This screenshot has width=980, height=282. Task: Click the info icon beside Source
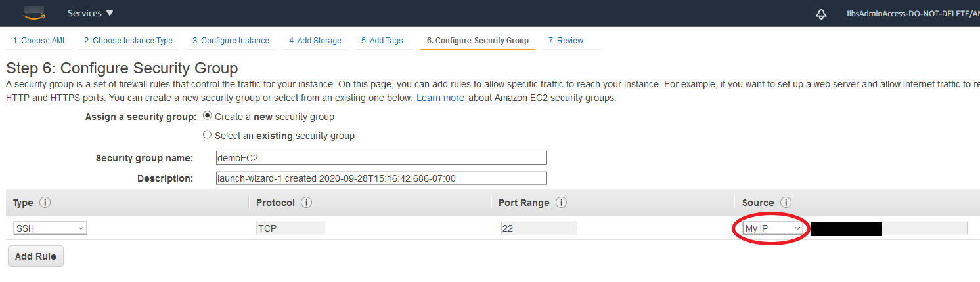[x=786, y=203]
